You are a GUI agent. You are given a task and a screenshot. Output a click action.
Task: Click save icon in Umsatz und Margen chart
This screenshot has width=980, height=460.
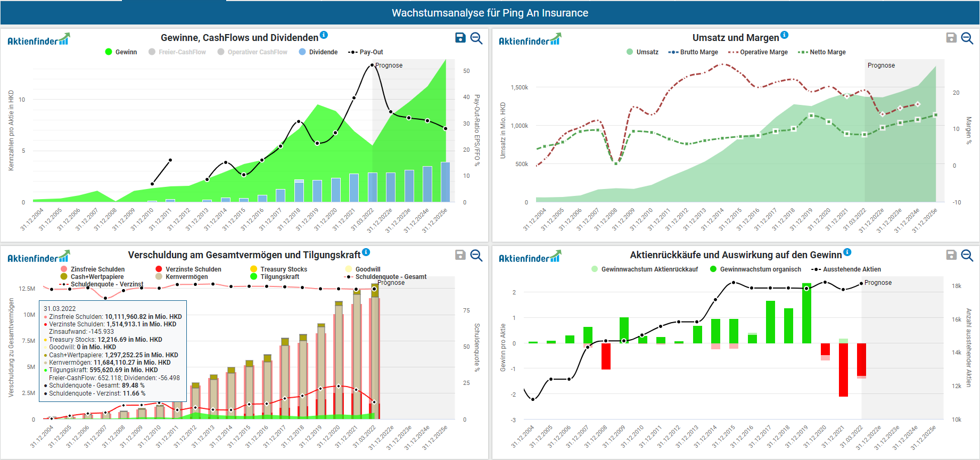pyautogui.click(x=951, y=38)
